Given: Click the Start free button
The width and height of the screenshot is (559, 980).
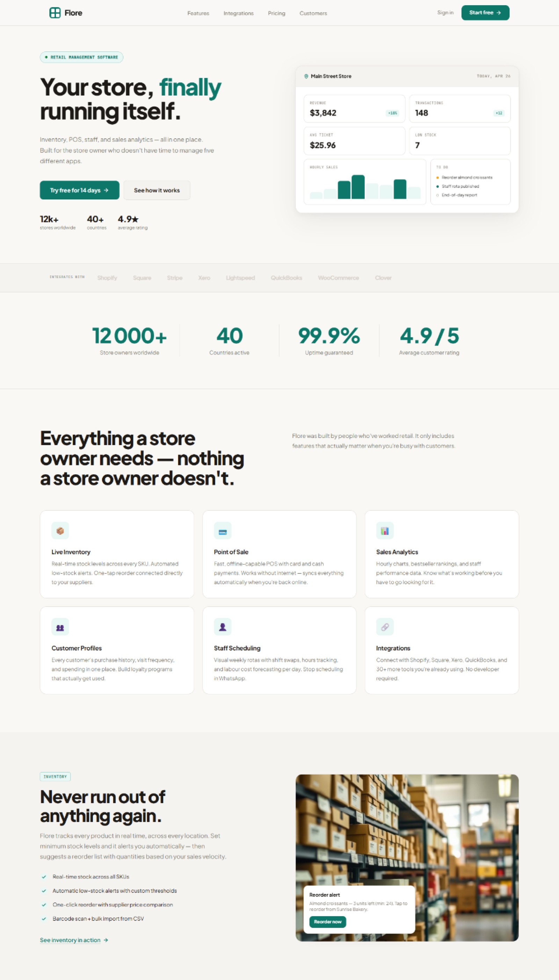Looking at the screenshot, I should pyautogui.click(x=485, y=12).
